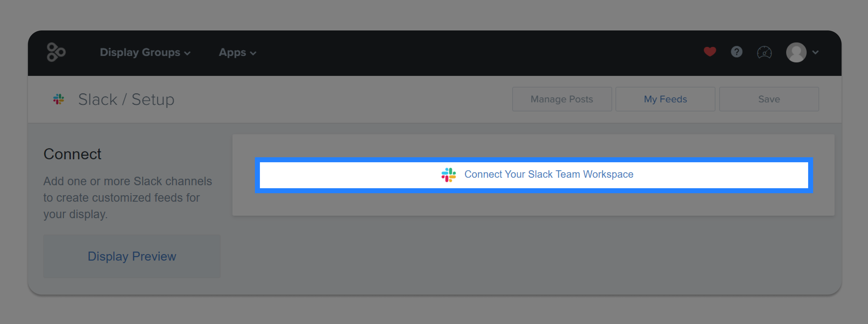Click the red heart icon
This screenshot has width=868, height=324.
point(710,52)
